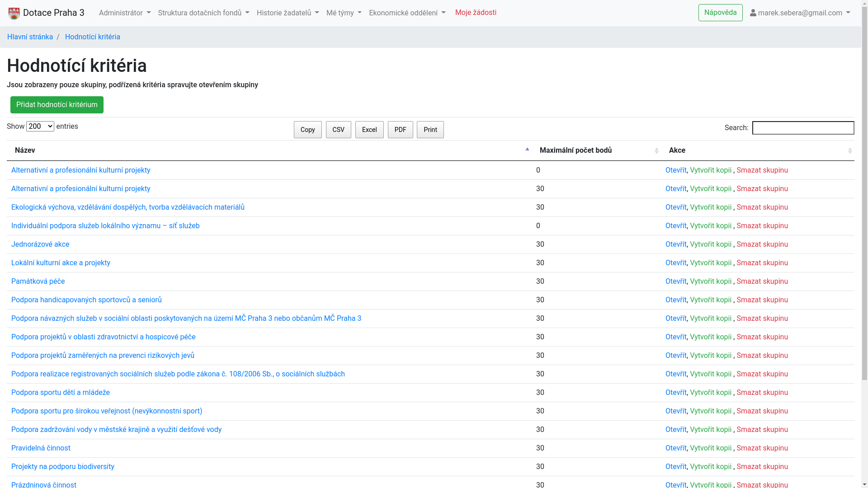Click Smazat skupinu for Jednorázové akce
The height and width of the screenshot is (488, 868).
point(762,244)
